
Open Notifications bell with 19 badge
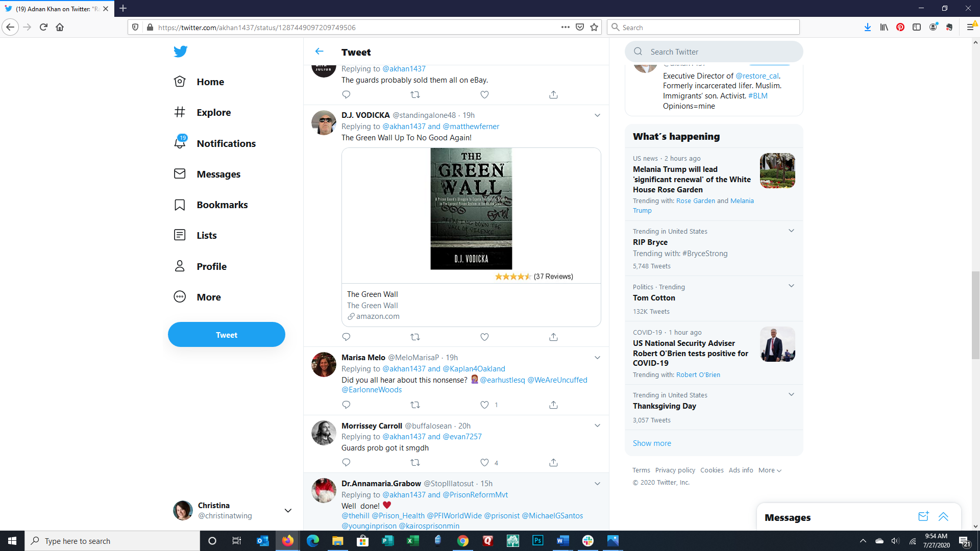[180, 143]
